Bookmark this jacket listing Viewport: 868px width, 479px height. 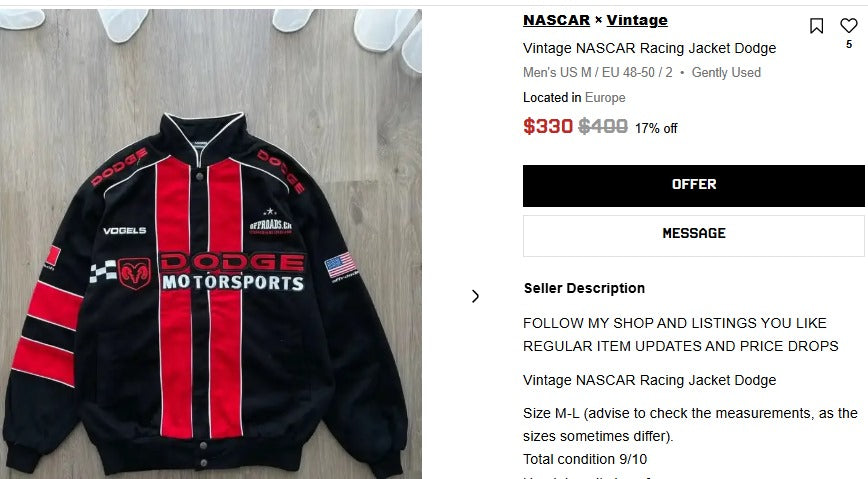(x=817, y=26)
